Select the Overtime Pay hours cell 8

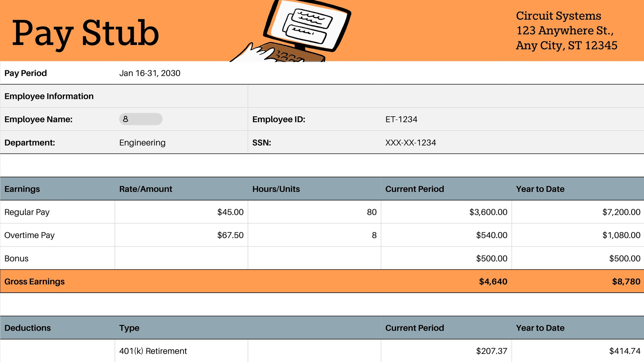pyautogui.click(x=314, y=235)
